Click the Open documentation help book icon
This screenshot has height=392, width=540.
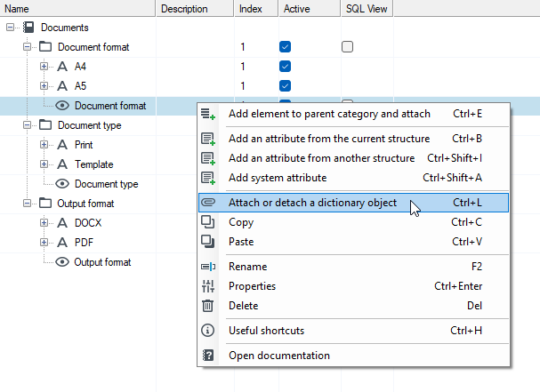click(208, 356)
